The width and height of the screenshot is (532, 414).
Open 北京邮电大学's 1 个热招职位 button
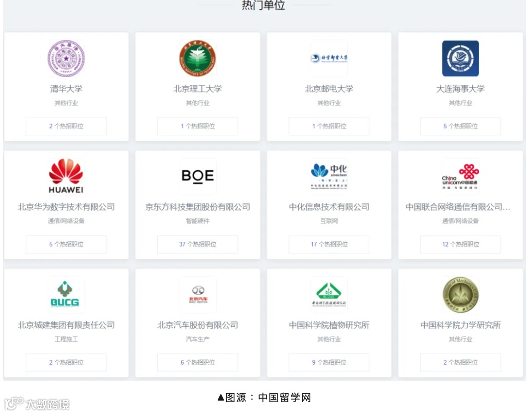coord(329,126)
